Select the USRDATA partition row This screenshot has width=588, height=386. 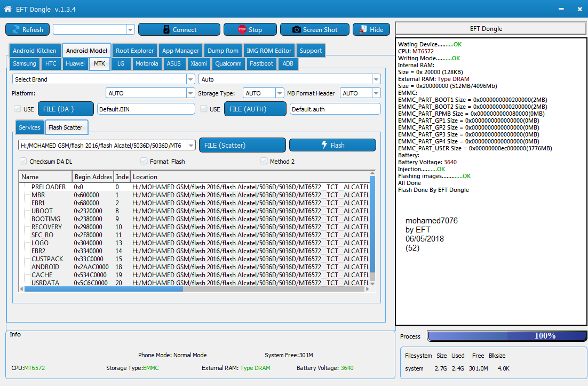tap(194, 283)
